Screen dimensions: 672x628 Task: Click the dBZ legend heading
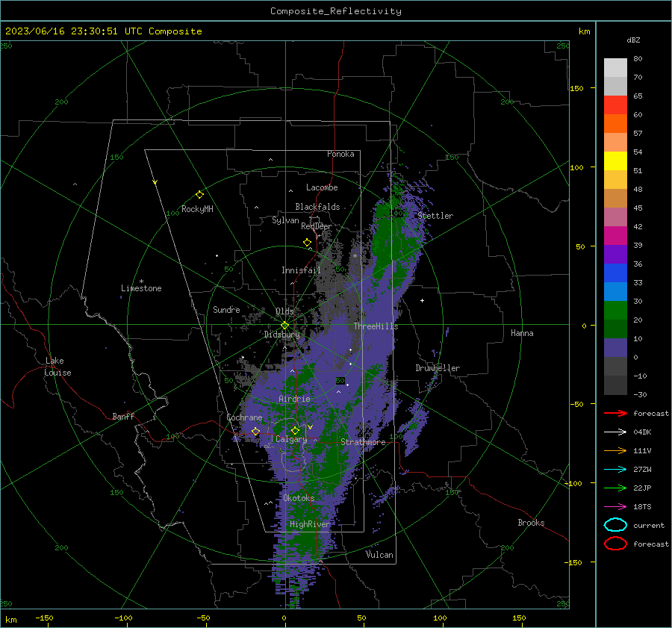click(x=633, y=40)
